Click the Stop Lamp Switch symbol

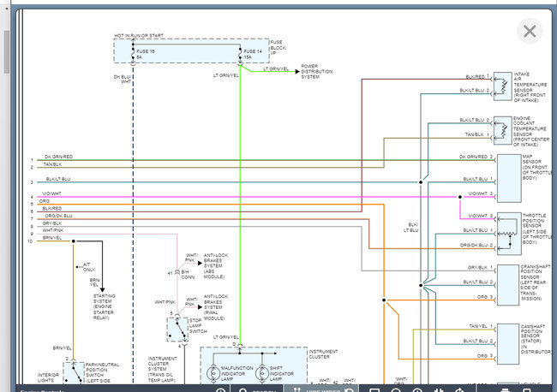[180, 328]
